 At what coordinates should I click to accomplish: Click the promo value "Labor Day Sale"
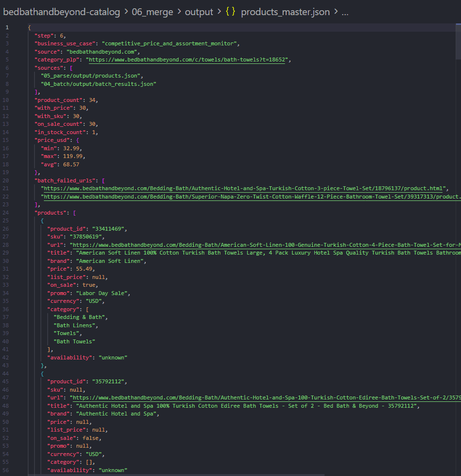click(x=101, y=293)
